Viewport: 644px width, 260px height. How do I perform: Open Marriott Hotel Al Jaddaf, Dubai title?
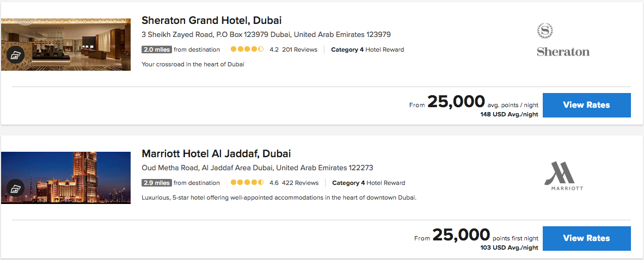[x=216, y=153]
